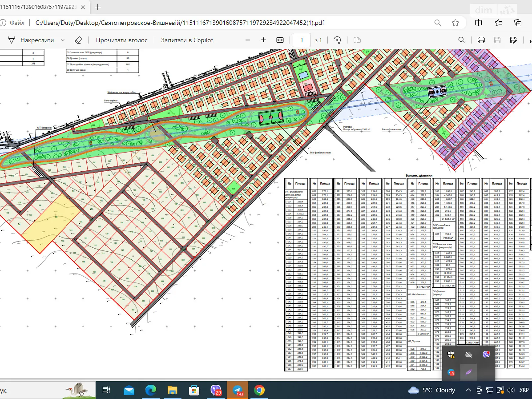Screen dimensions: 532x399
Task: Zoom out with the minus button
Action: (248, 40)
